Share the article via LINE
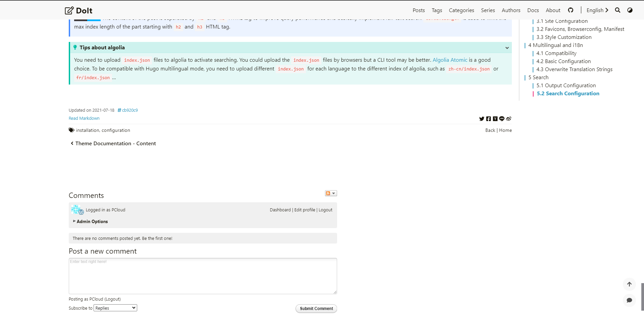The image size is (644, 315). click(502, 118)
